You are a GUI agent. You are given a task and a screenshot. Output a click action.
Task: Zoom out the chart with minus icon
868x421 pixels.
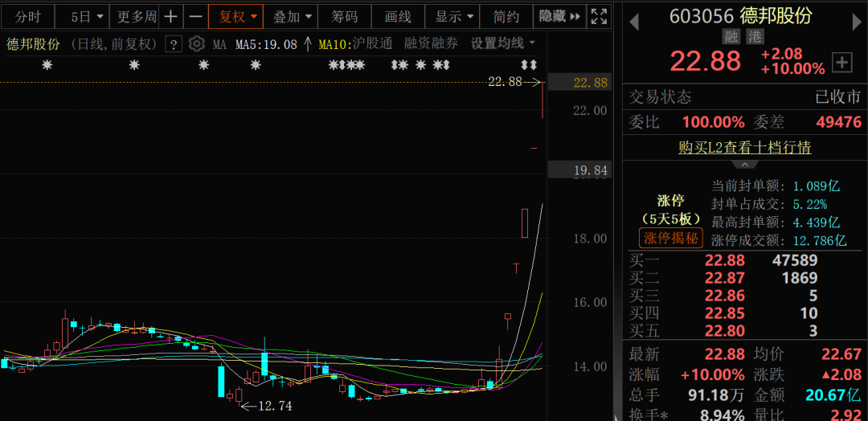point(195,16)
